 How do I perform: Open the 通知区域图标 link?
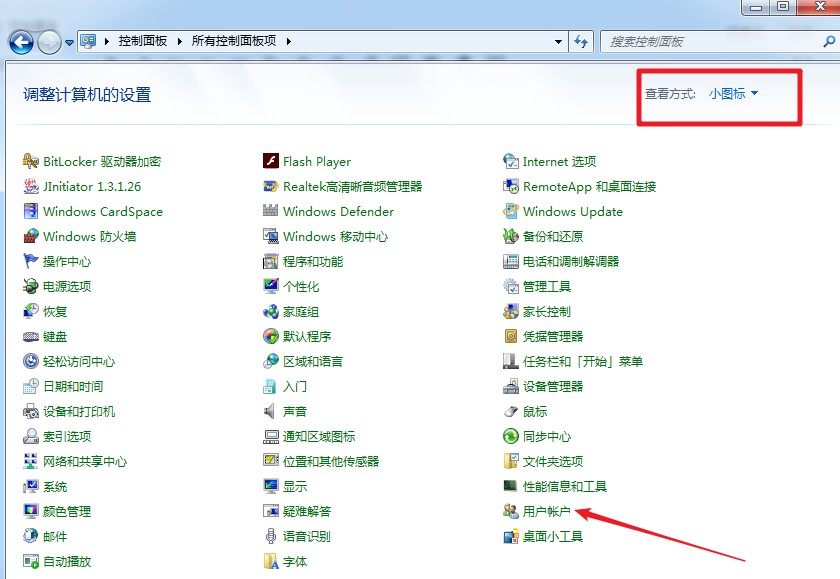click(x=319, y=436)
